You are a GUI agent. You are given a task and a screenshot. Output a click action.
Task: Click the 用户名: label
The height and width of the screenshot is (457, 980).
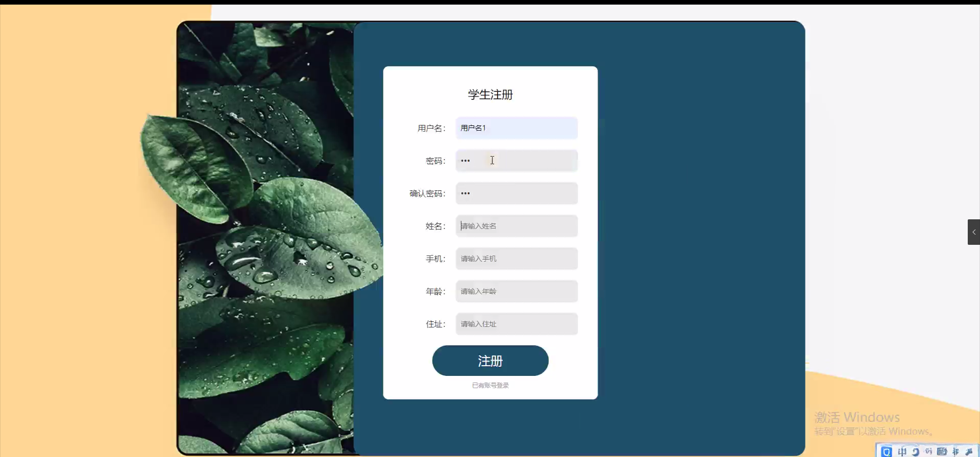(x=431, y=129)
